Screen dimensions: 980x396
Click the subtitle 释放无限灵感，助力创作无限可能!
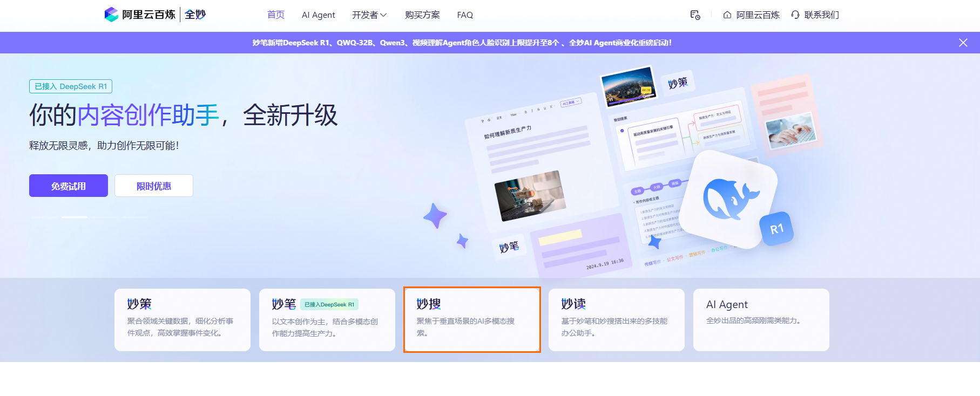point(104,145)
